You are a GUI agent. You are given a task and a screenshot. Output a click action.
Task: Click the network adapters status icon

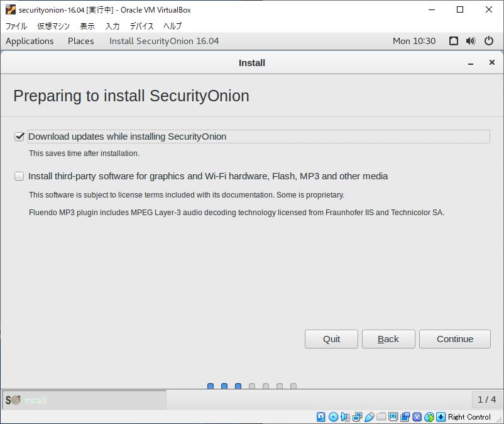(357, 417)
